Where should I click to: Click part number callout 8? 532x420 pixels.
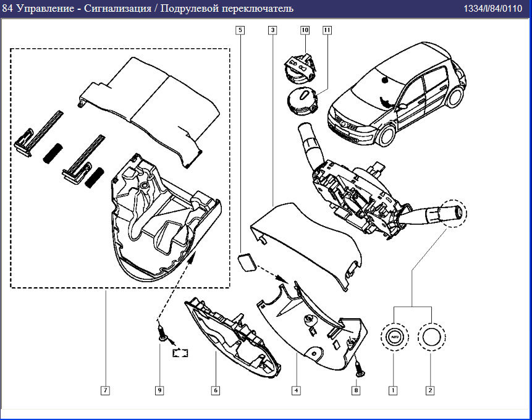pos(356,390)
